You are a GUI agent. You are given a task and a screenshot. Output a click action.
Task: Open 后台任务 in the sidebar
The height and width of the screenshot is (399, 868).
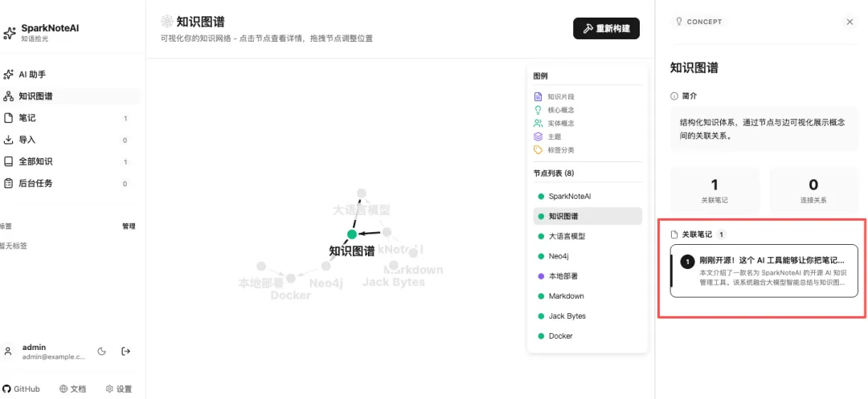(70, 184)
